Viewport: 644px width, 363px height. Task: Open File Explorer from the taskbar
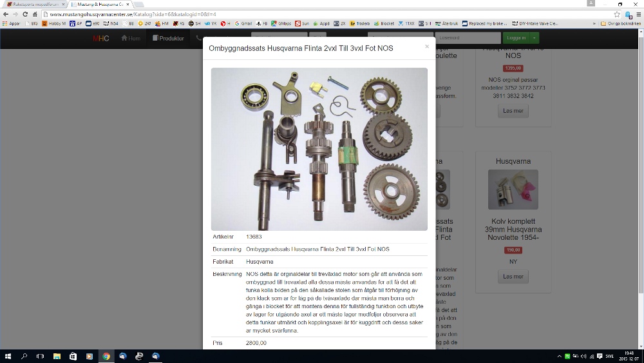coord(57,357)
